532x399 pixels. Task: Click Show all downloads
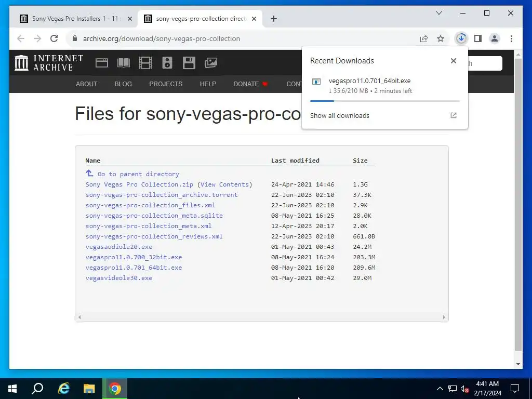click(x=340, y=115)
